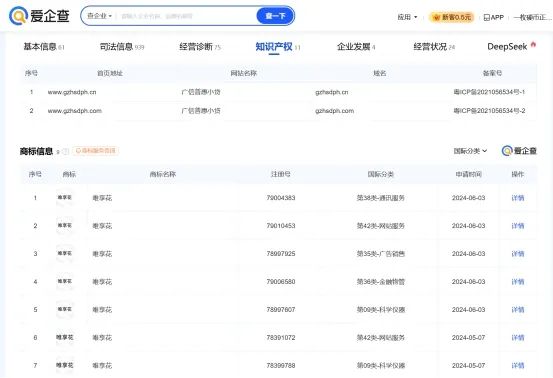
Task: Switch to the 司法信息 tab
Action: point(122,47)
